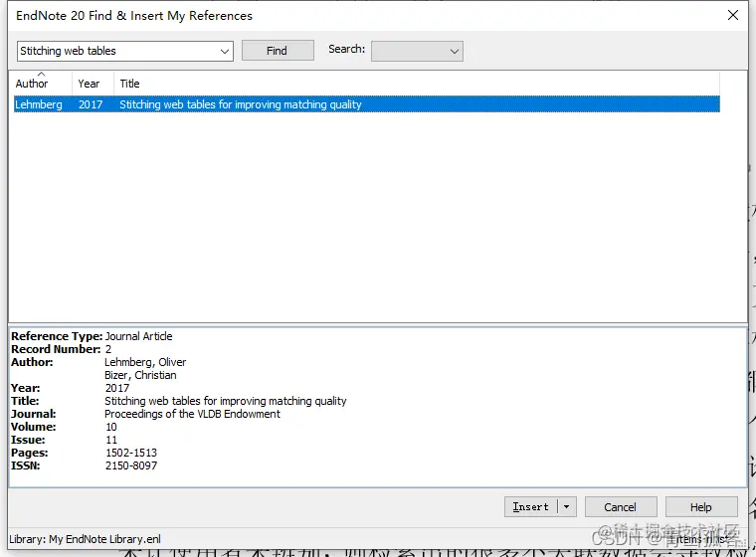
Task: Click the result title 'Stitching web tables for improving matching quality'
Action: click(x=241, y=104)
